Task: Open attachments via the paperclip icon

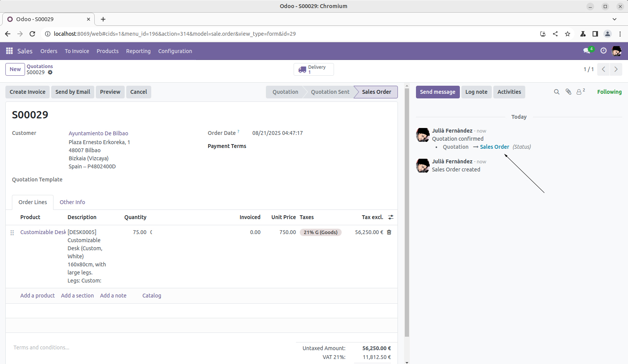Action: coord(568,92)
